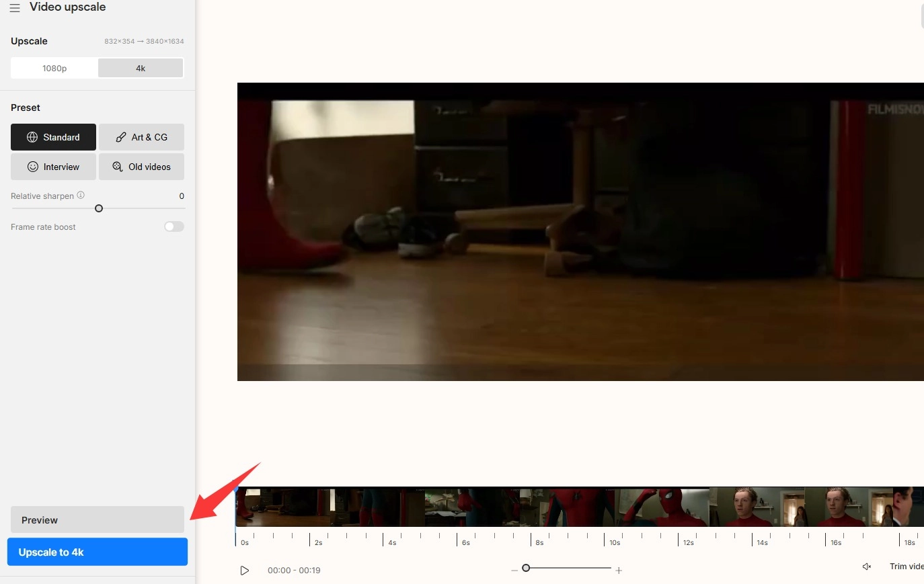Click the Relative sharpen slider handle

point(99,208)
